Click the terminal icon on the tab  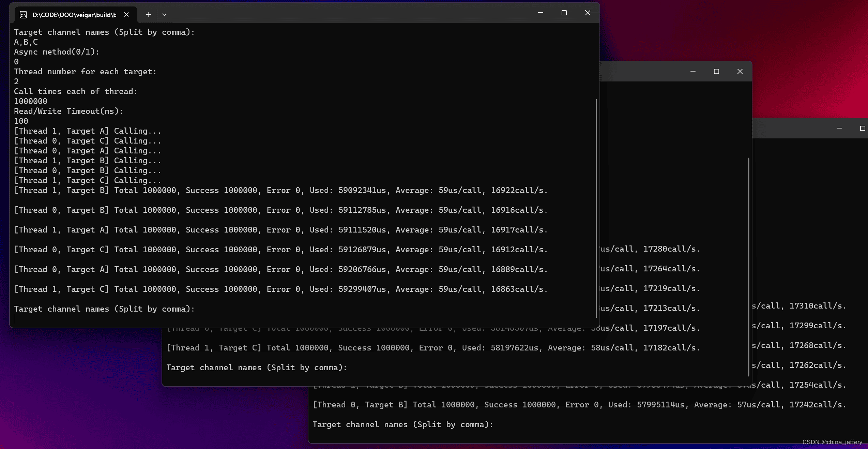pos(23,15)
